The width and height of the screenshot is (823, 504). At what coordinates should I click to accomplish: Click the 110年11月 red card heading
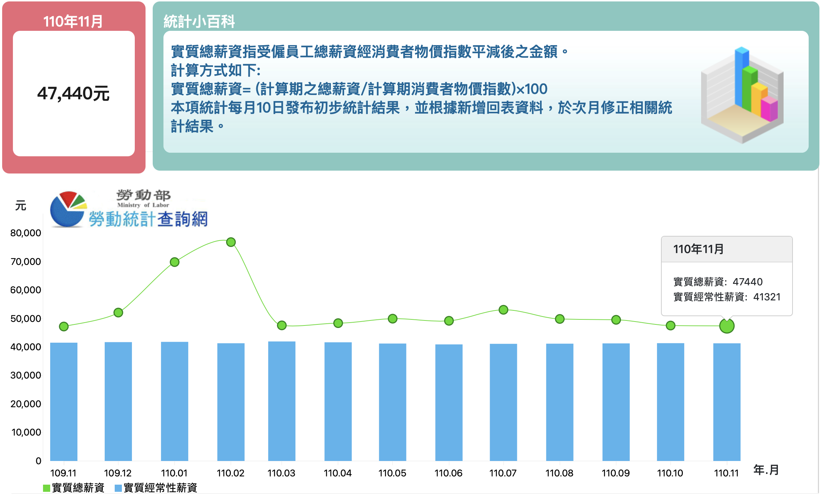(73, 22)
